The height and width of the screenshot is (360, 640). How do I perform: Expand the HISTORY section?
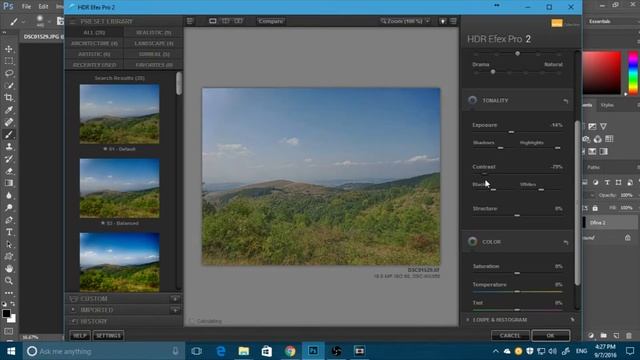point(93,321)
